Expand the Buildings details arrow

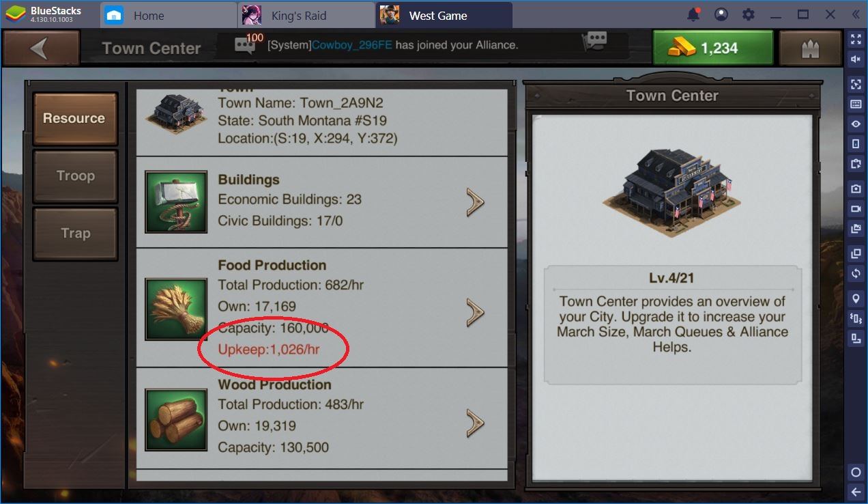(x=475, y=202)
